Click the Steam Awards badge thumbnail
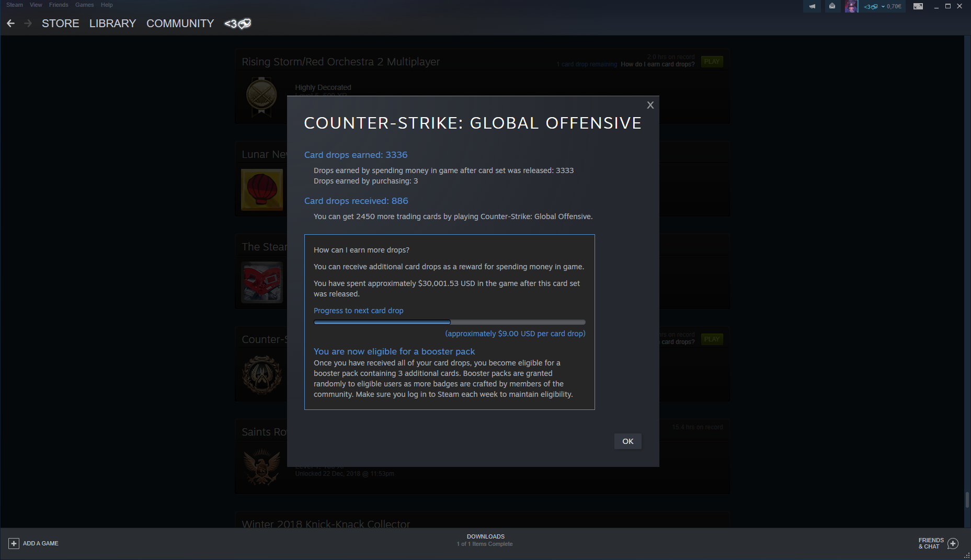This screenshot has height=560, width=971. pyautogui.click(x=262, y=282)
